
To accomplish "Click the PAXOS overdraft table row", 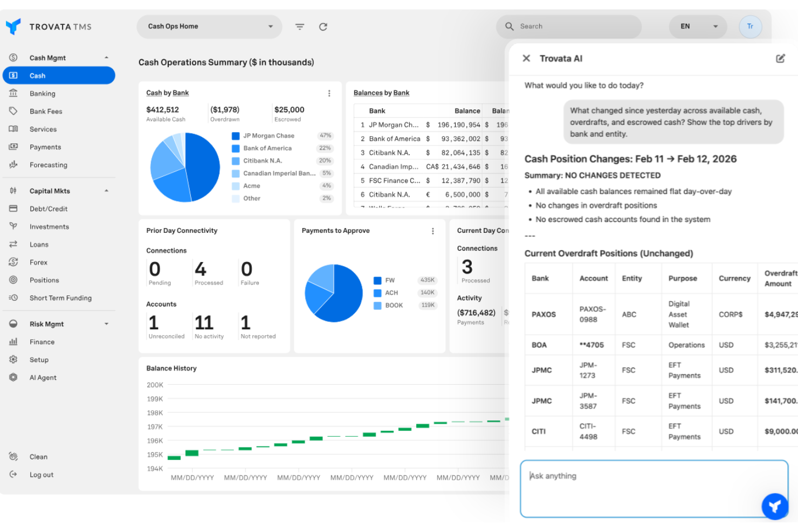I will [662, 314].
